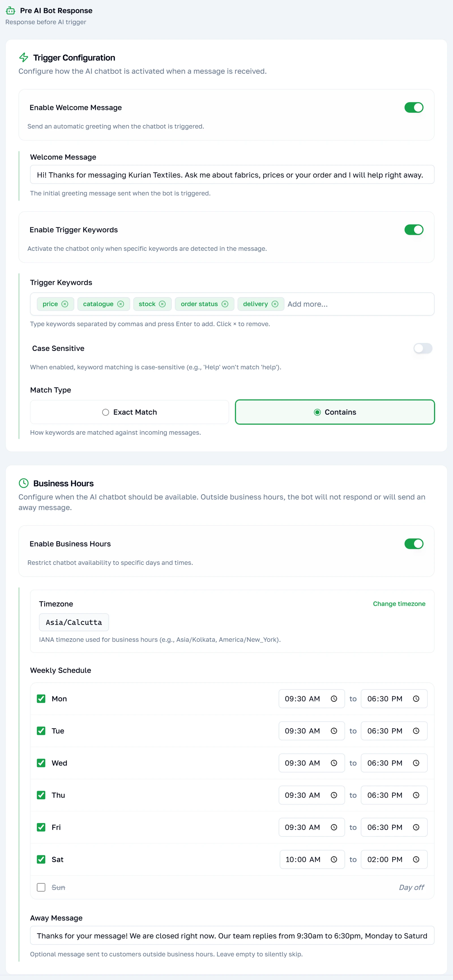453x980 pixels.
Task: Remove the 'price' keyword tag
Action: coord(65,304)
